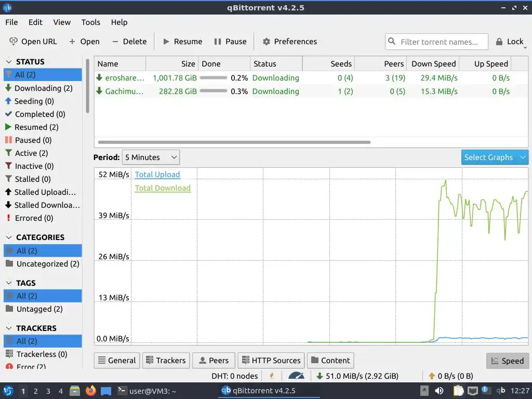Collapse the STATUS section
This screenshot has width=532, height=399.
pyautogui.click(x=9, y=61)
